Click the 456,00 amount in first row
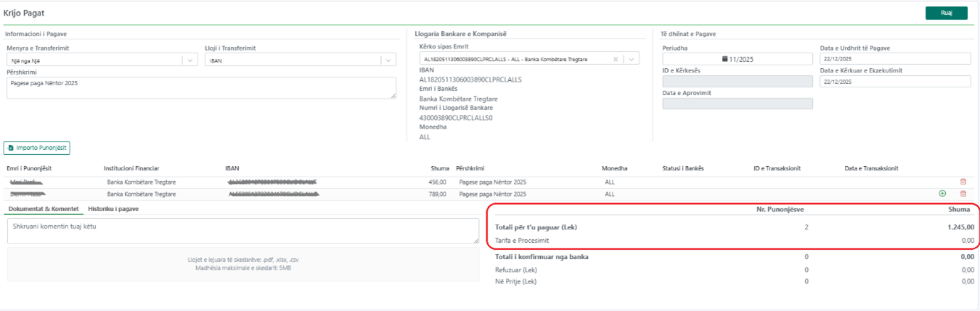 (x=437, y=182)
